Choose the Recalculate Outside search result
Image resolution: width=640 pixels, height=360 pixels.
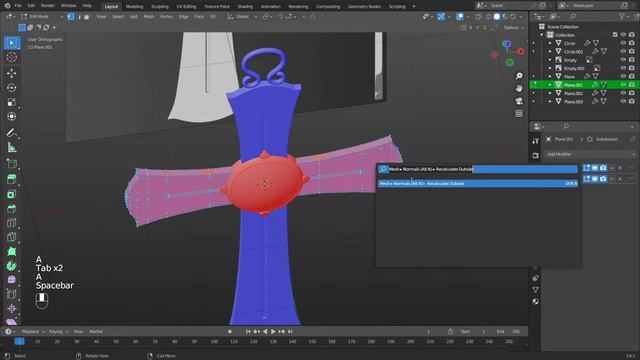point(478,184)
